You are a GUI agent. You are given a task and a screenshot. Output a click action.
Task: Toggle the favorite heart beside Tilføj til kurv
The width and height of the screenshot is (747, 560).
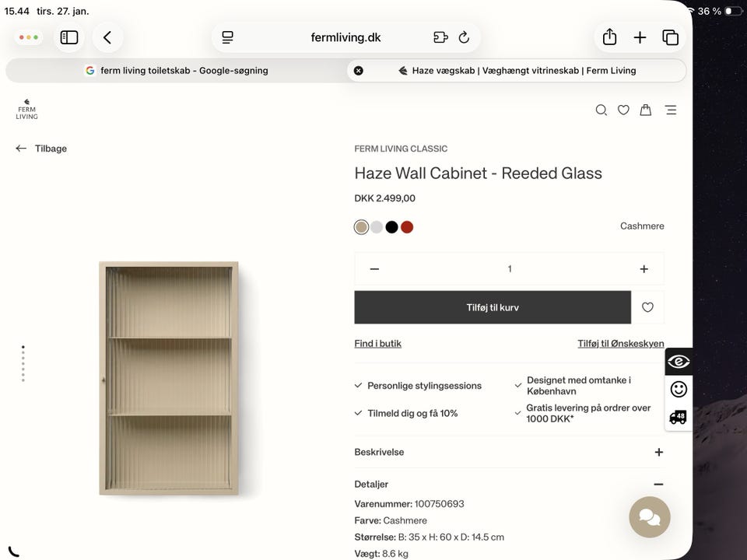[647, 307]
